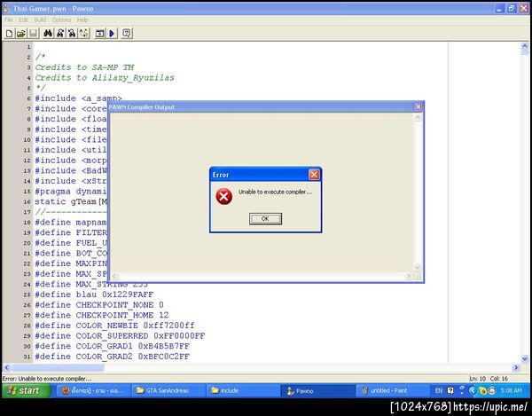Switch to the Firefox taskbar item
The image size is (532, 416).
[93, 390]
